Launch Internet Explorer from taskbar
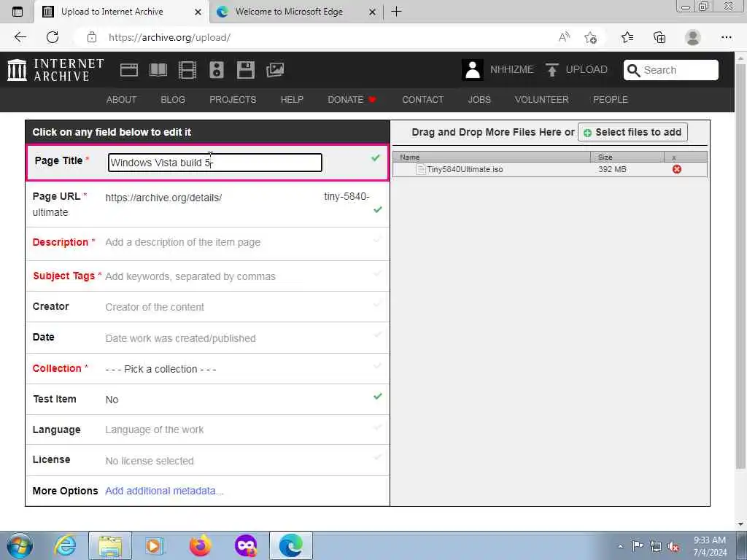The image size is (747, 560). pos(65,545)
